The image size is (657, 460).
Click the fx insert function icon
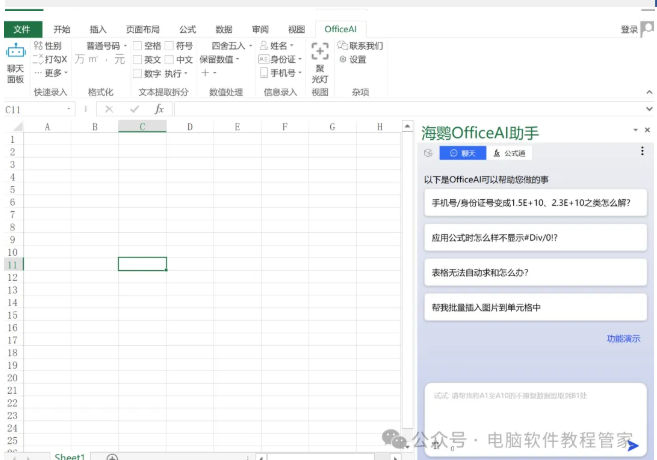(x=159, y=109)
